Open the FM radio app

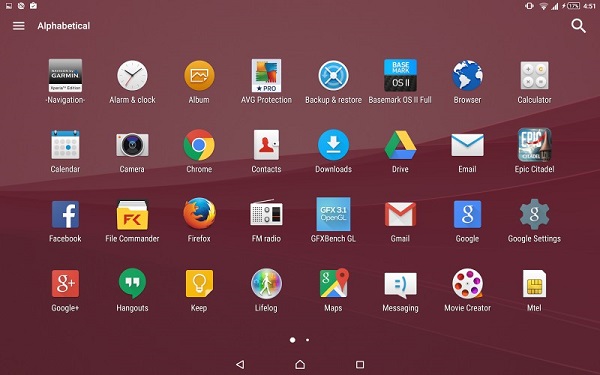(266, 213)
